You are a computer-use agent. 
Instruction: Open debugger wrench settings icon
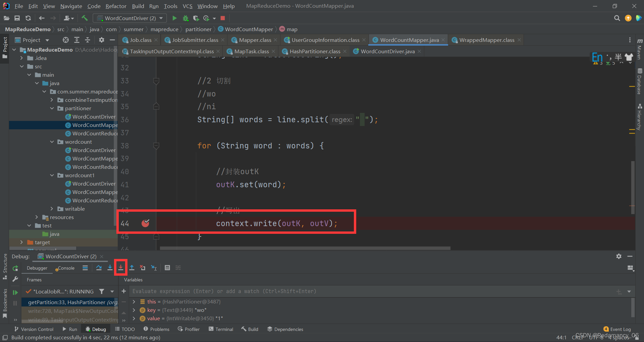pos(15,279)
